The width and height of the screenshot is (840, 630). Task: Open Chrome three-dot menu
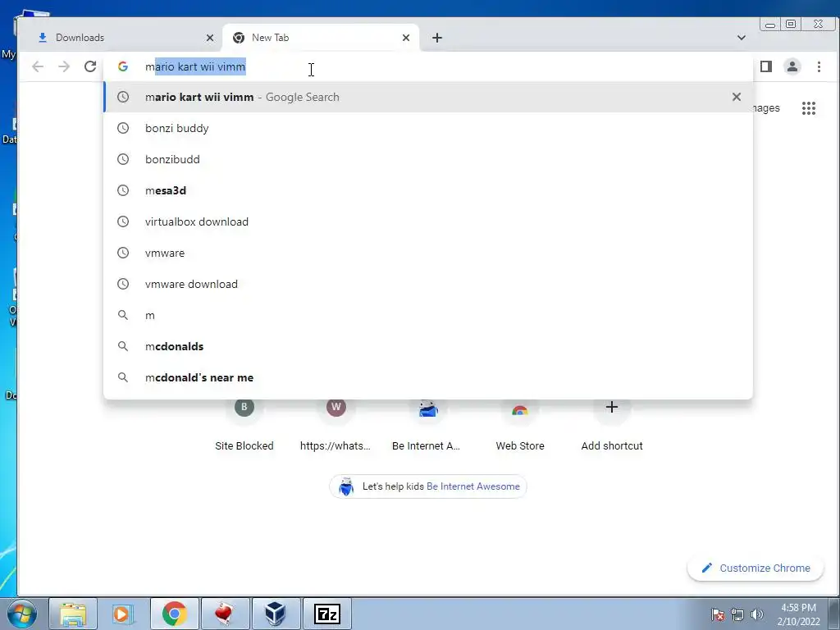819,66
